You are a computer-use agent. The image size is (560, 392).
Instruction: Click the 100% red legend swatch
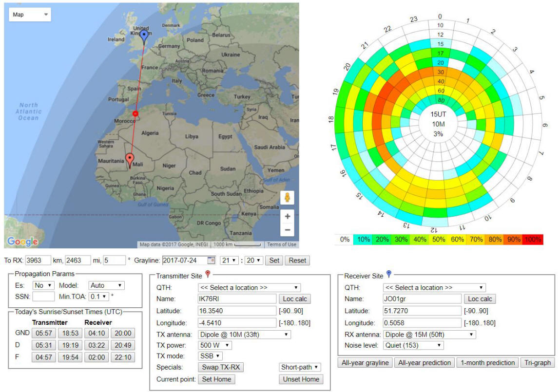(x=532, y=240)
